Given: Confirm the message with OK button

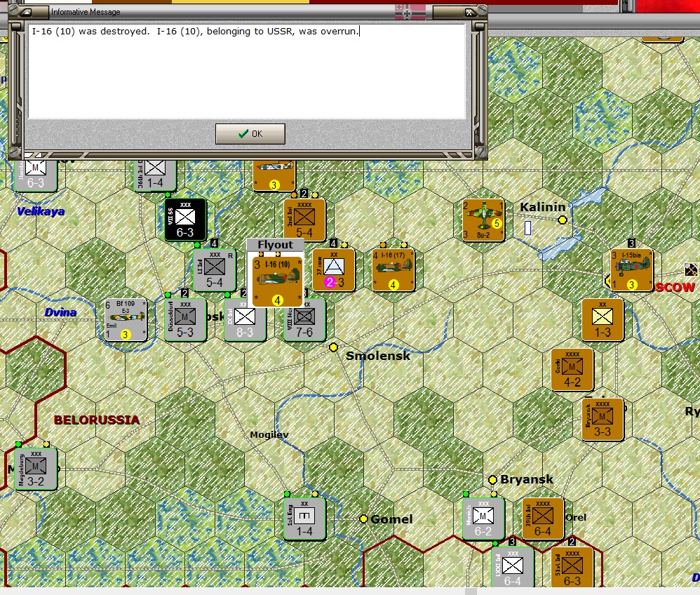Looking at the screenshot, I should (x=250, y=133).
